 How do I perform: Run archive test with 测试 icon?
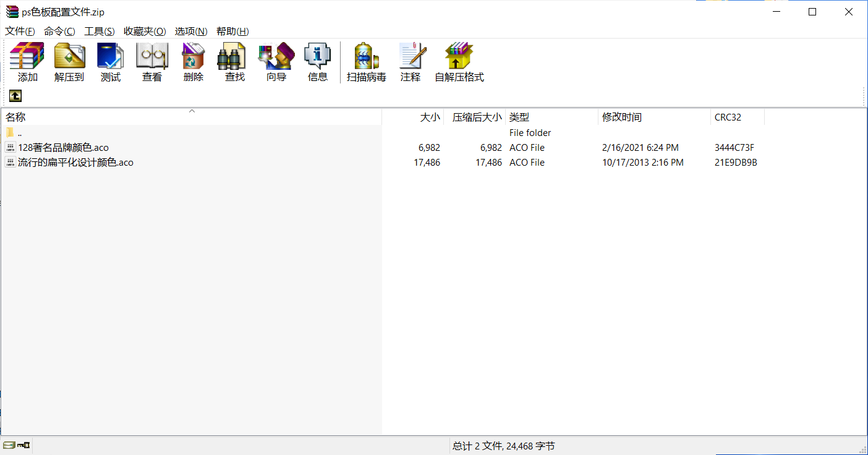pos(111,62)
